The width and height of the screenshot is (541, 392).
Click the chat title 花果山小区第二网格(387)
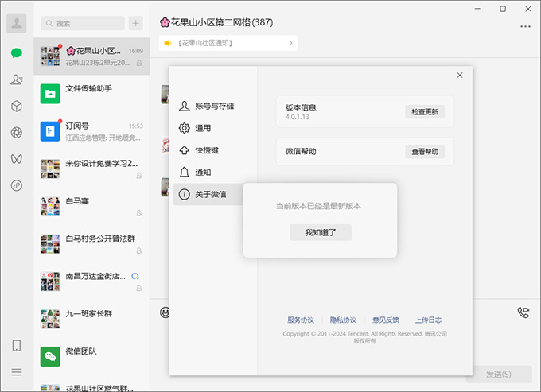216,22
